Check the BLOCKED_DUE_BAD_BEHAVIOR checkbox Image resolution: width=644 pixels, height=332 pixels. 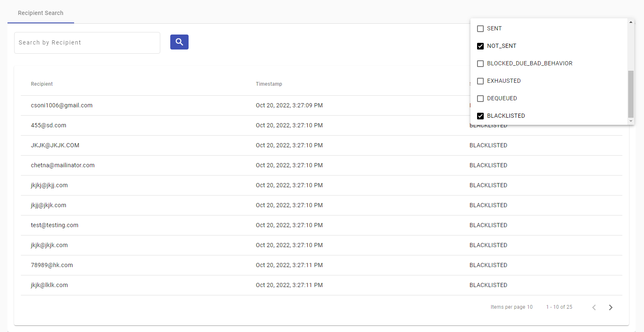480,64
